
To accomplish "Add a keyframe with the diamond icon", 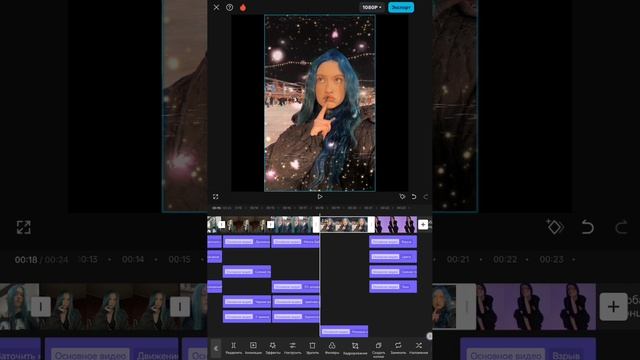I will tap(402, 197).
